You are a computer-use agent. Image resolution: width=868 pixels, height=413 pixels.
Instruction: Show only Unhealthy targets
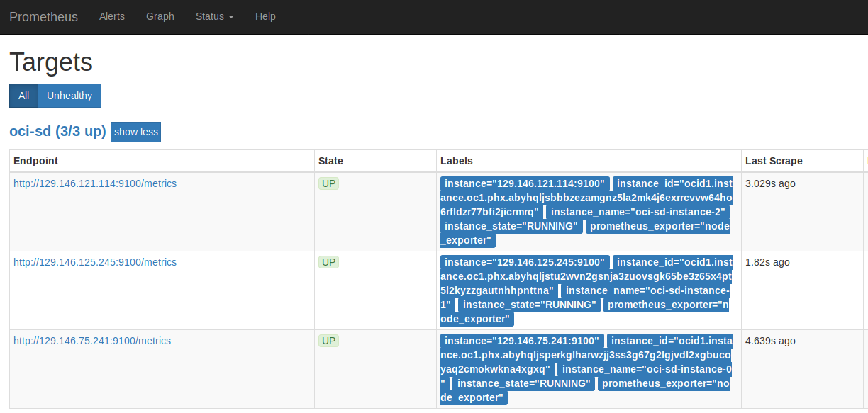[69, 96]
